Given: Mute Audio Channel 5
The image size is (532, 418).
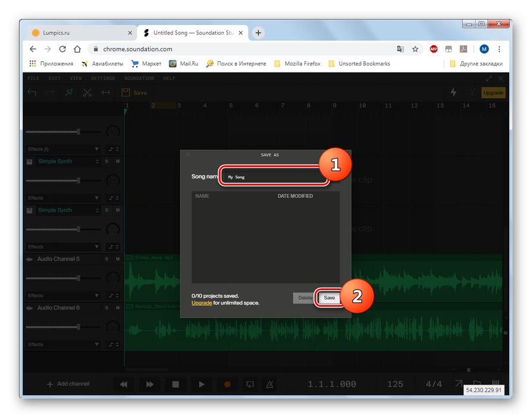Looking at the screenshot, I should click(118, 259).
